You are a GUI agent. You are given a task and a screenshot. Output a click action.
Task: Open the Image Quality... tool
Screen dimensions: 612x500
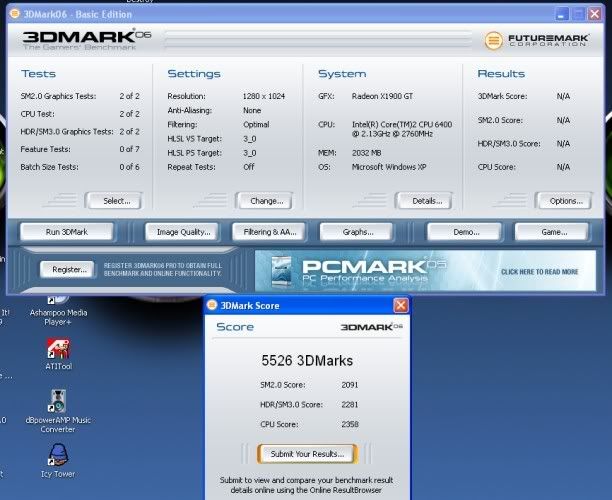coord(183,232)
